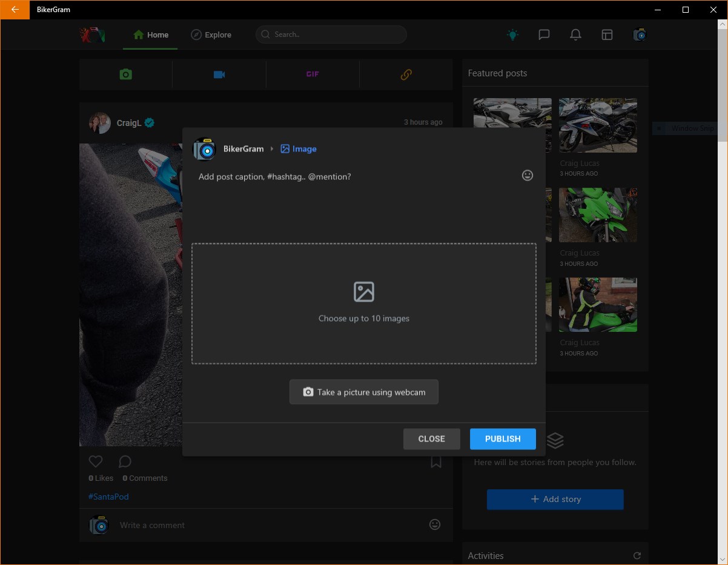Toggle the light bulb theme icon
Screen dimensions: 728x565
(512, 35)
